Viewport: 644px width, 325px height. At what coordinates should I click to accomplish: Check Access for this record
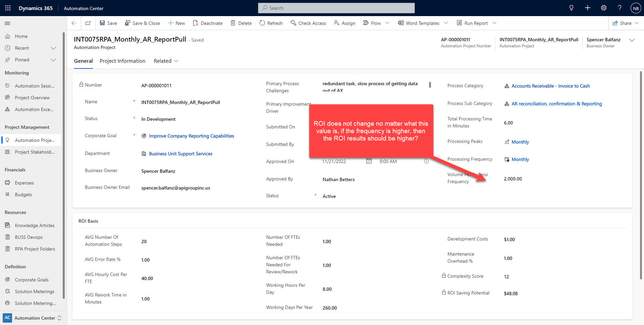[x=308, y=23]
